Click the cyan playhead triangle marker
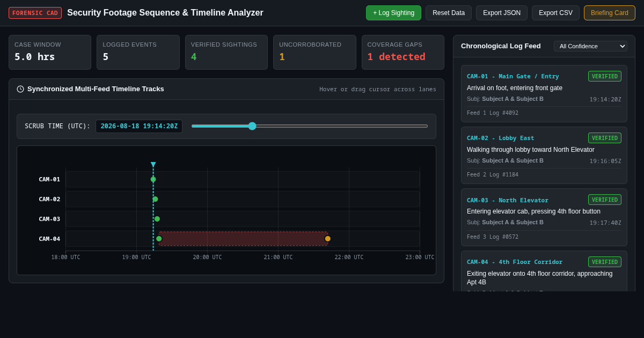644x338 pixels. tap(153, 165)
